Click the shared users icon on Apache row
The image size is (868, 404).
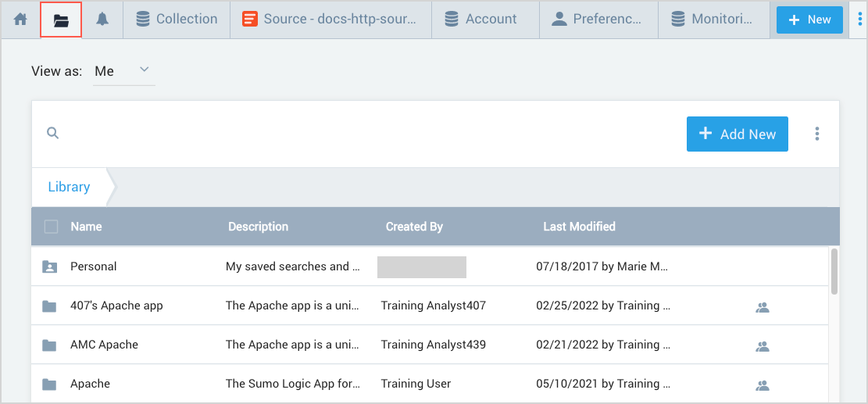(x=763, y=385)
